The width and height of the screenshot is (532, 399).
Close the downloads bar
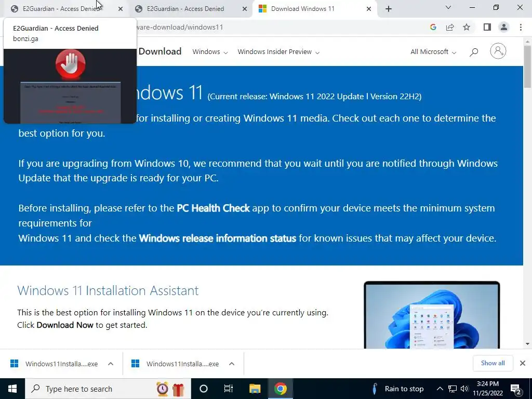(523, 363)
